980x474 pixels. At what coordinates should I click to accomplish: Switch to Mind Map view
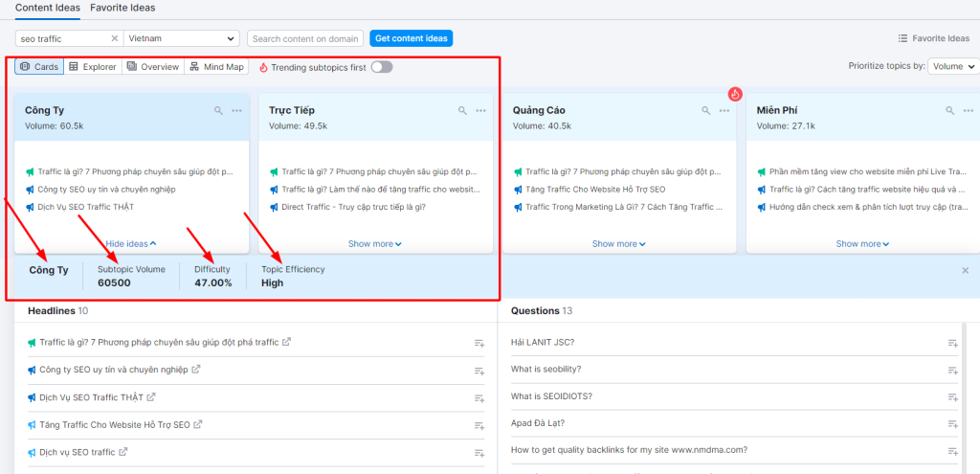tap(216, 67)
